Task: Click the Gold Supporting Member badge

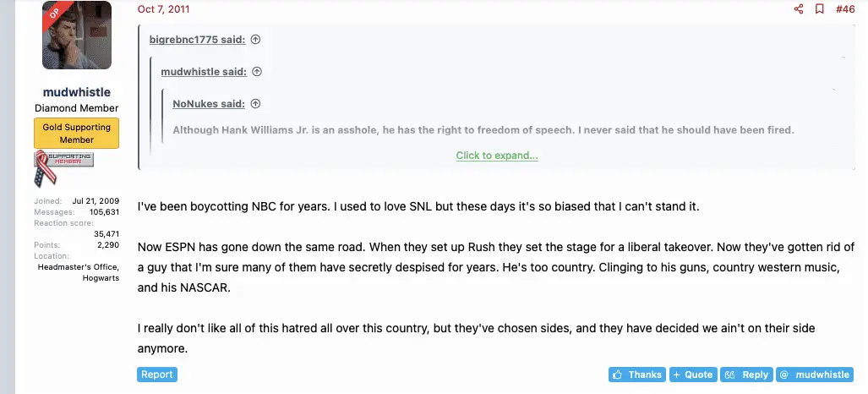Action: pos(77,134)
